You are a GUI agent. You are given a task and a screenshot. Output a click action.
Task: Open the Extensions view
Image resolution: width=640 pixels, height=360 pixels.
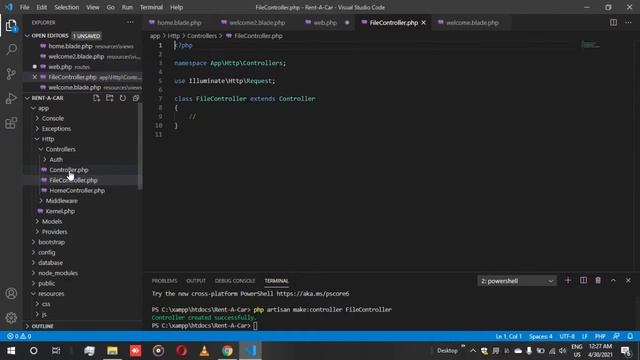(x=11, y=123)
